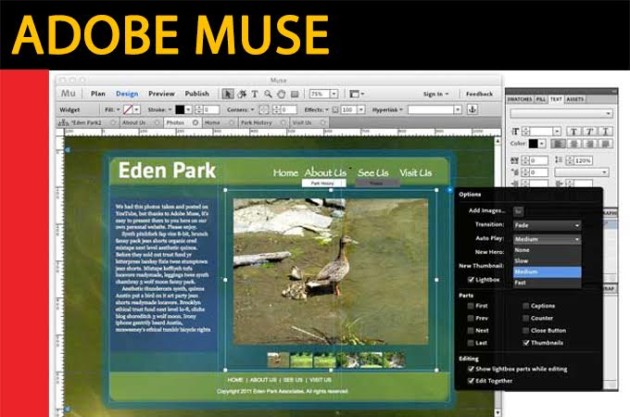
Task: Switch to the Publish view
Action: [197, 94]
